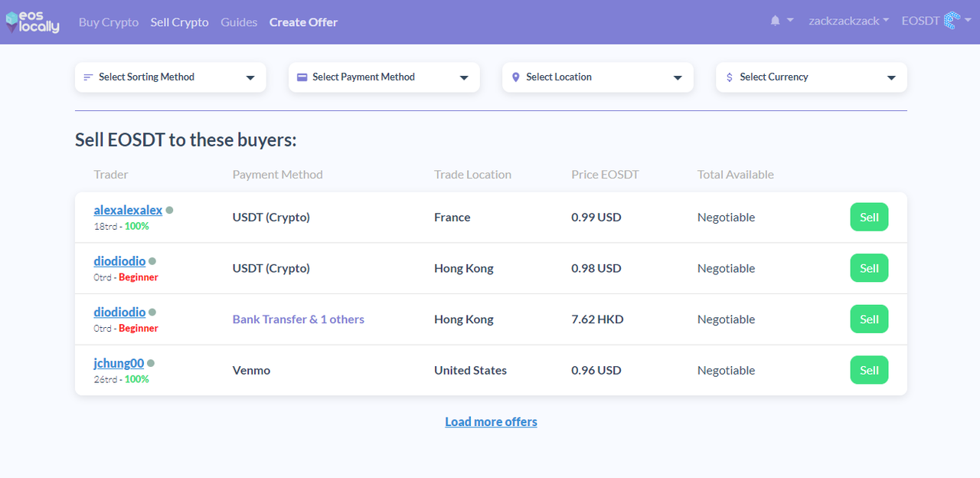This screenshot has width=980, height=478.
Task: Expand notification bell dropdown arrow
Action: (x=790, y=21)
